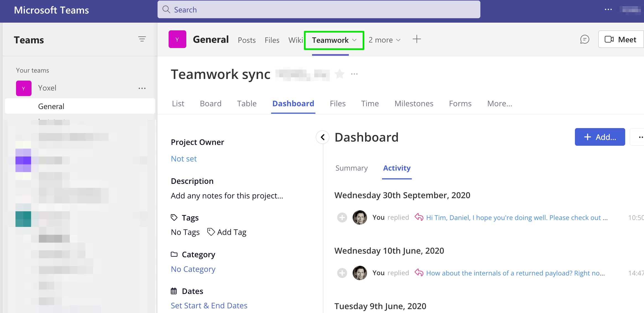
Task: Click the Dates calendar icon
Action: click(x=174, y=291)
